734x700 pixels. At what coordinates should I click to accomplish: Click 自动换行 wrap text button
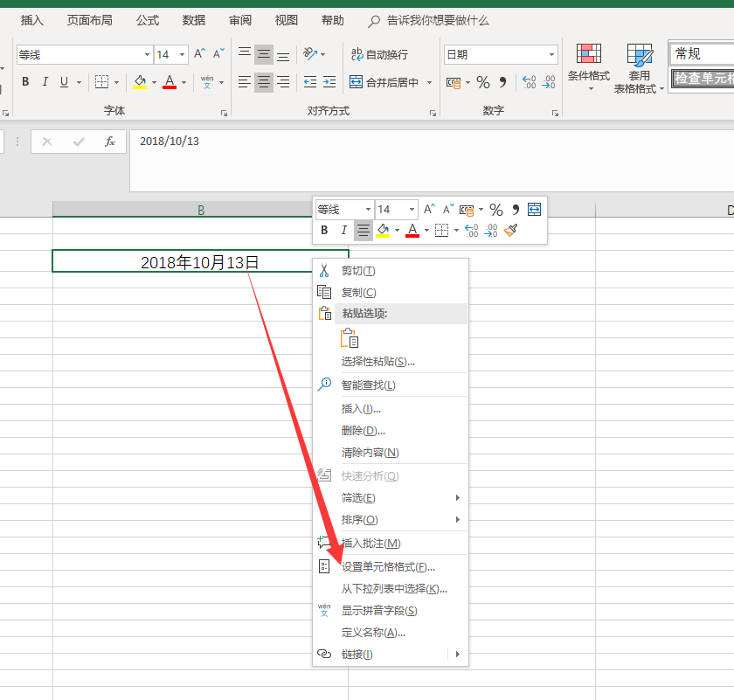click(379, 54)
